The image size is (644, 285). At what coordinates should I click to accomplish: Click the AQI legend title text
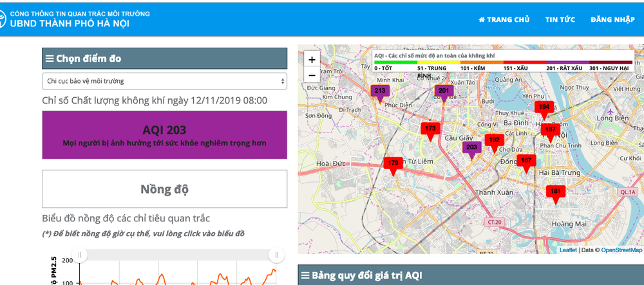pos(435,55)
